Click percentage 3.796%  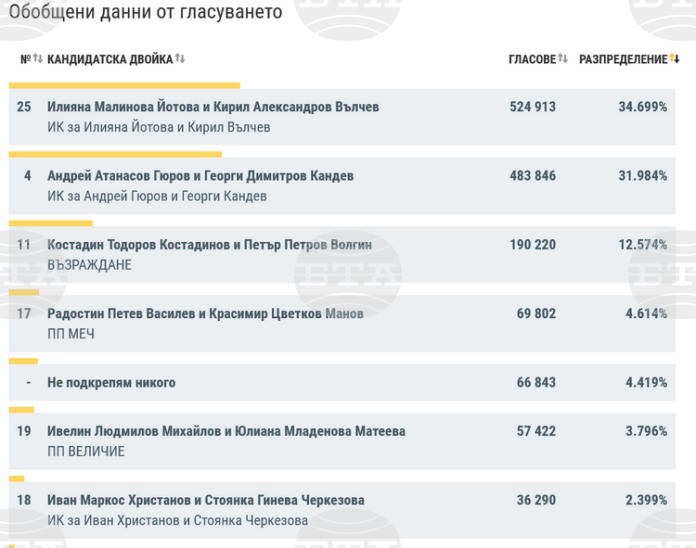point(646,431)
